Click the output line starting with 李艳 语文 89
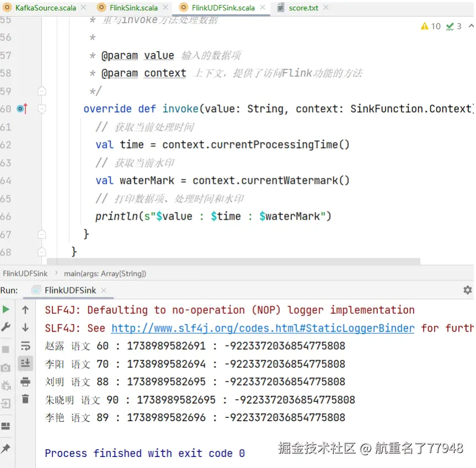The height and width of the screenshot is (468, 476). tap(195, 418)
